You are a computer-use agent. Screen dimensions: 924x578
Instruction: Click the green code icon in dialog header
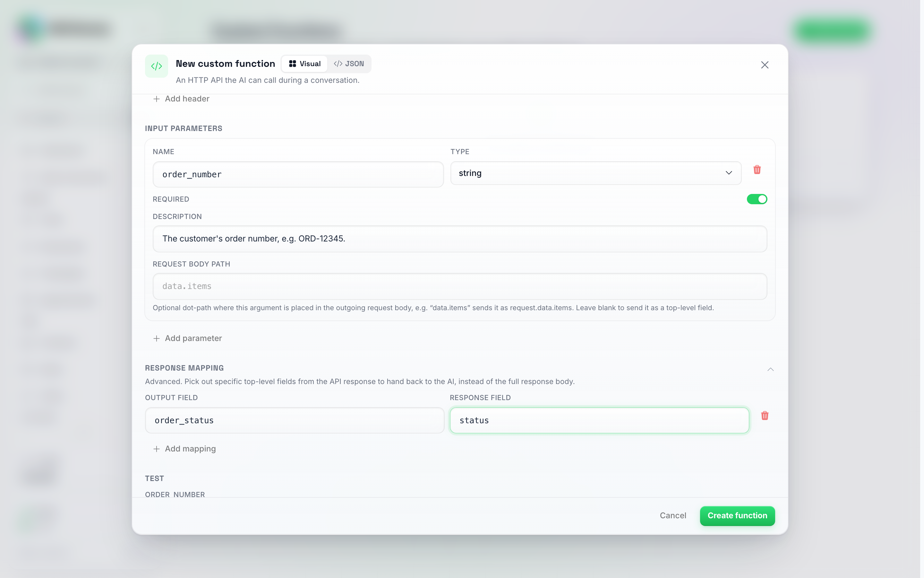pyautogui.click(x=157, y=66)
